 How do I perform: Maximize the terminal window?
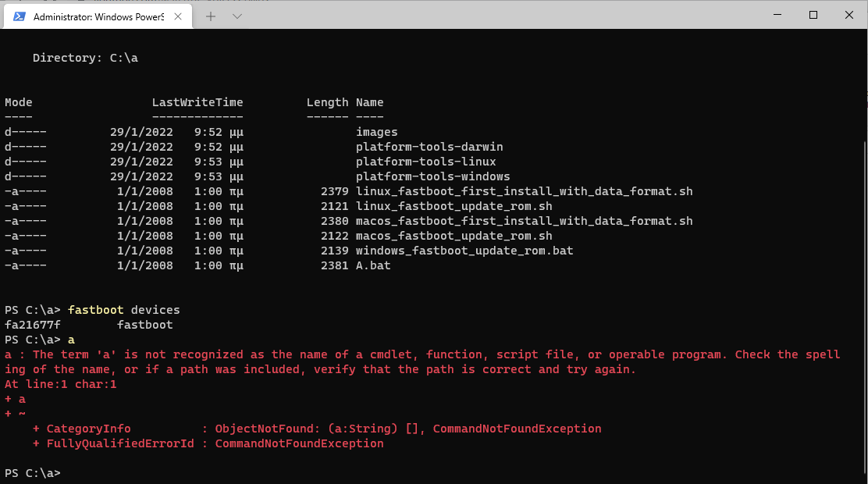point(813,15)
